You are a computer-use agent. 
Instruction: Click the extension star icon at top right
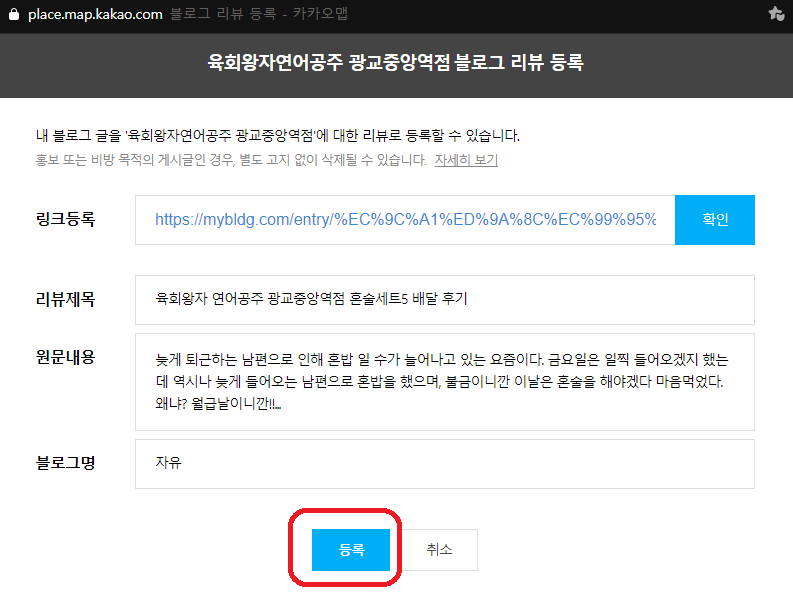click(x=776, y=14)
